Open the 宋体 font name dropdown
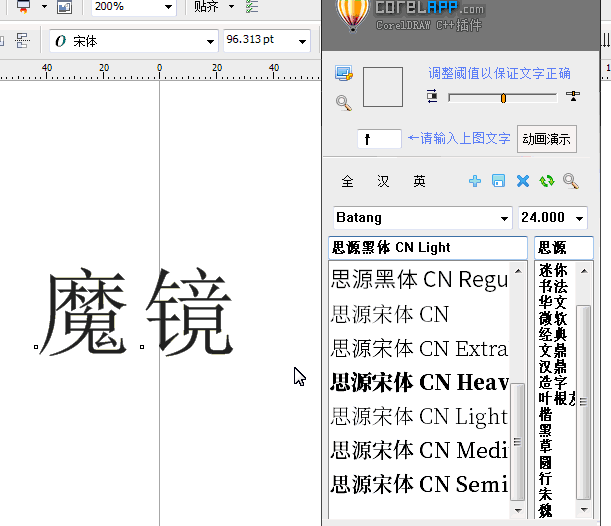This screenshot has width=611, height=526. 210,41
